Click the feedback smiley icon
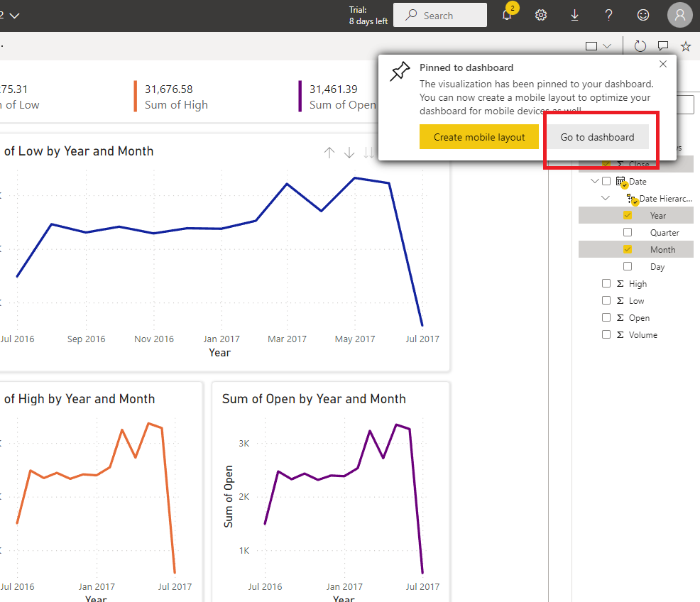The width and height of the screenshot is (700, 602). point(643,16)
